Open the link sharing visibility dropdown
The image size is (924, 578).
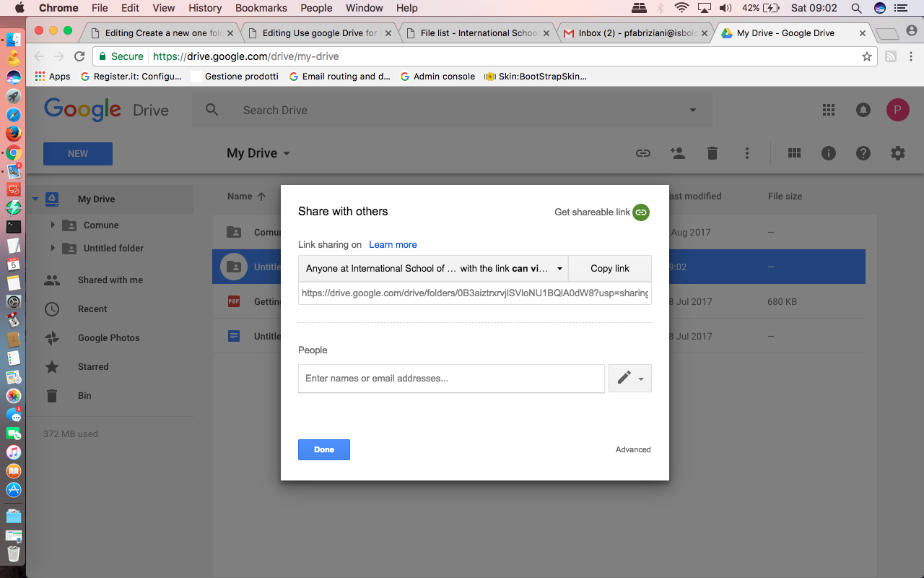[433, 268]
